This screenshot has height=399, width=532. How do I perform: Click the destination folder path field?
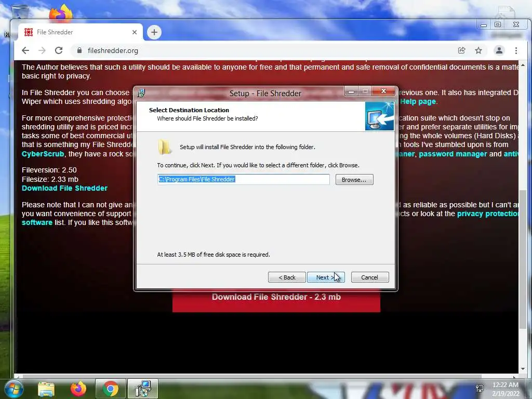[x=244, y=179]
